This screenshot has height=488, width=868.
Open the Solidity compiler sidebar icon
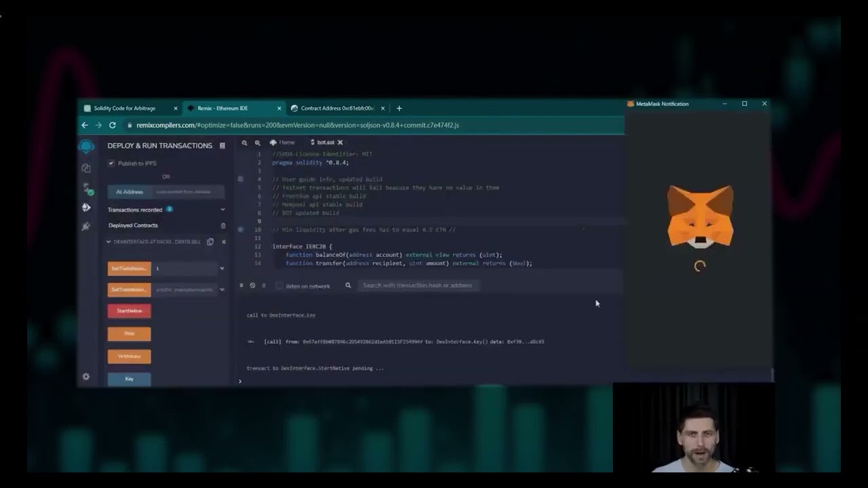click(x=87, y=188)
